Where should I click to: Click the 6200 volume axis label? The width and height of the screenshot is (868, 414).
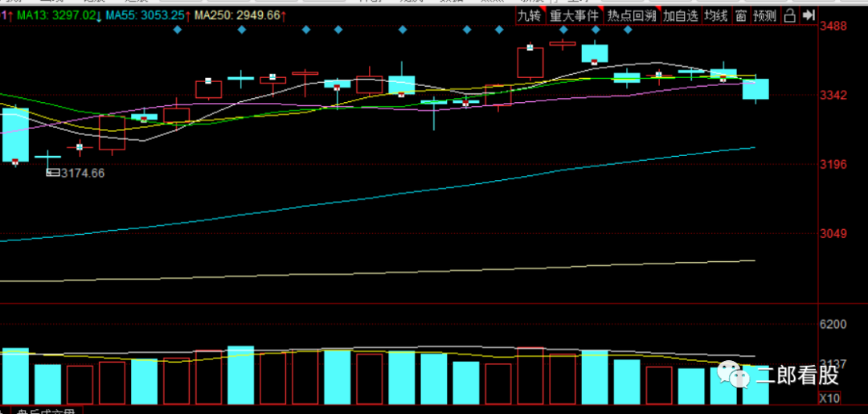click(834, 324)
